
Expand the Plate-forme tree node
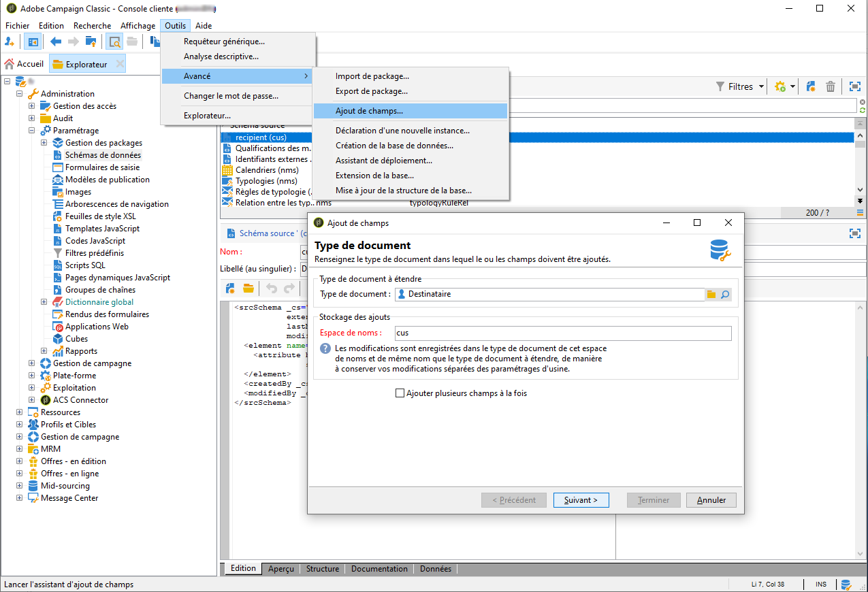click(32, 376)
